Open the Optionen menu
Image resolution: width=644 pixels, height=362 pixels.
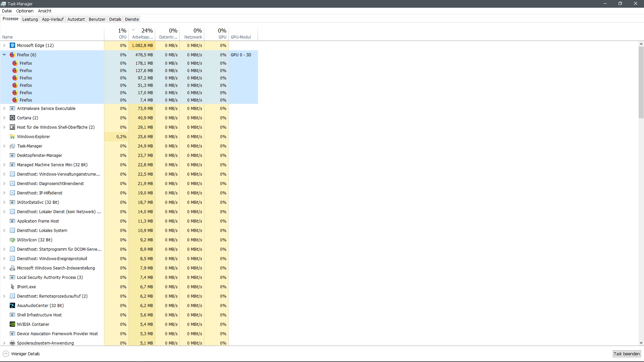(x=25, y=11)
